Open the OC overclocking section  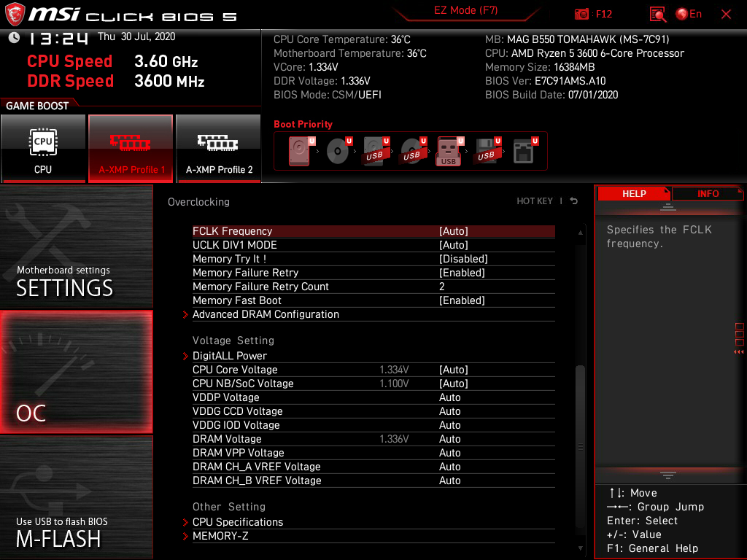pos(76,372)
